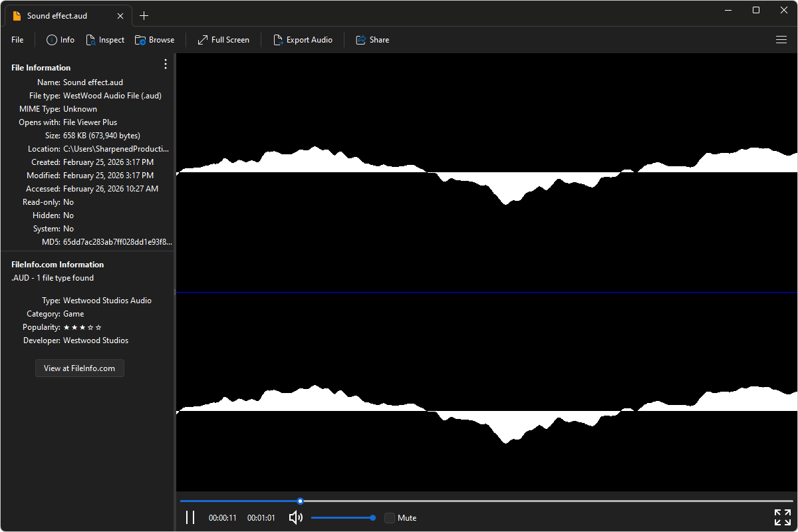
Task: Enable the Mute checkbox
Action: (389, 517)
